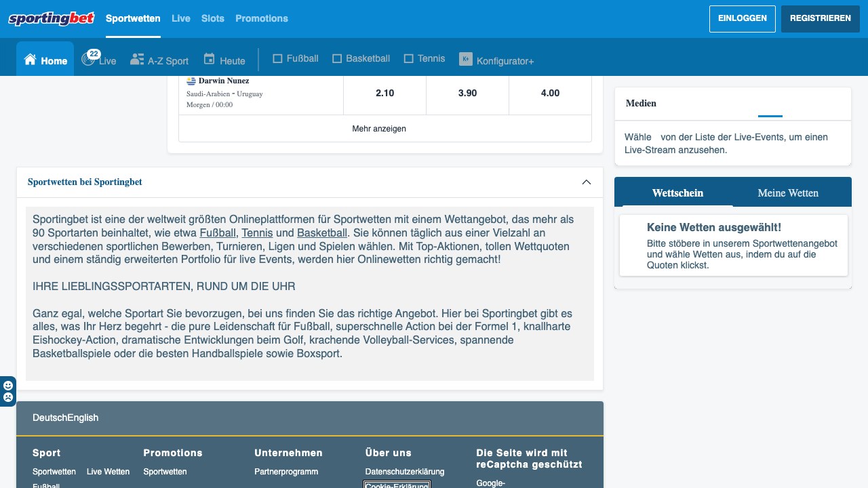Open Live events with 22 badge
This screenshot has height=488, width=868.
tap(99, 59)
